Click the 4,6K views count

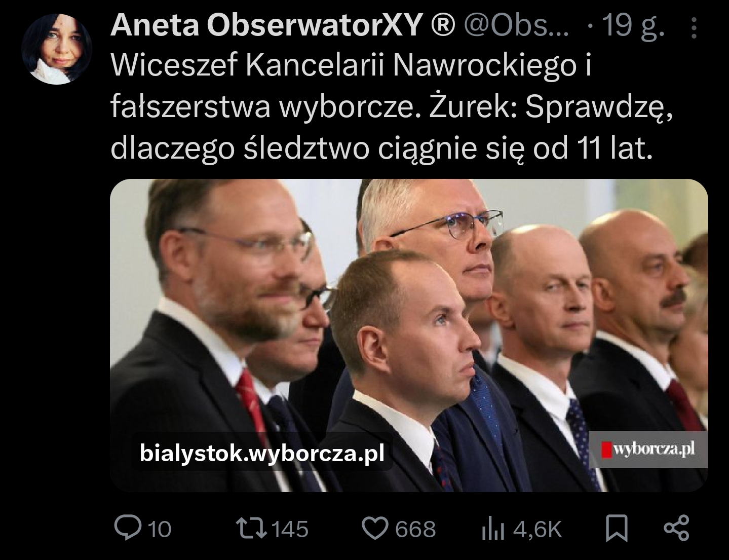pyautogui.click(x=538, y=530)
